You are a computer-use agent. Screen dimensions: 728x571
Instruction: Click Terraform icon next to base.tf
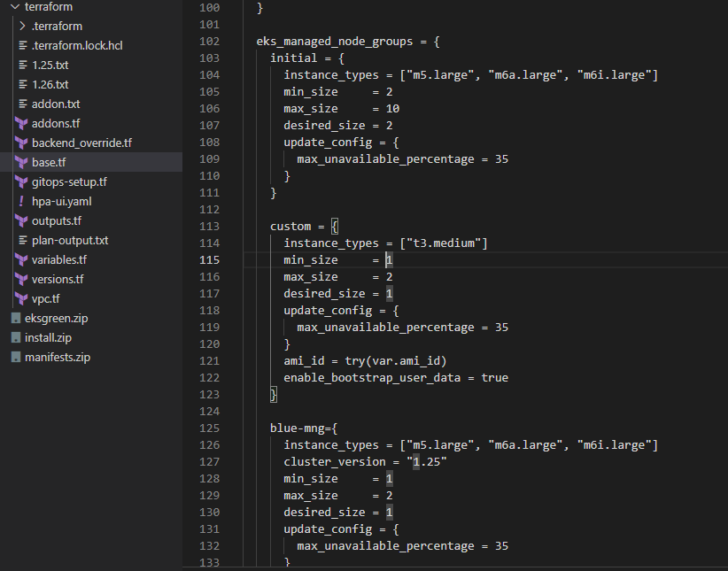coord(21,163)
